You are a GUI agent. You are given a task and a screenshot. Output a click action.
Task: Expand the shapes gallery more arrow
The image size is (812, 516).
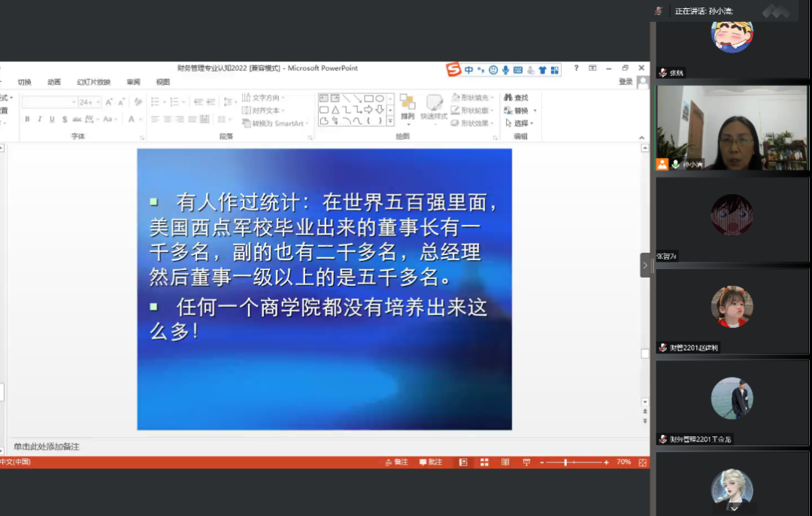click(390, 120)
